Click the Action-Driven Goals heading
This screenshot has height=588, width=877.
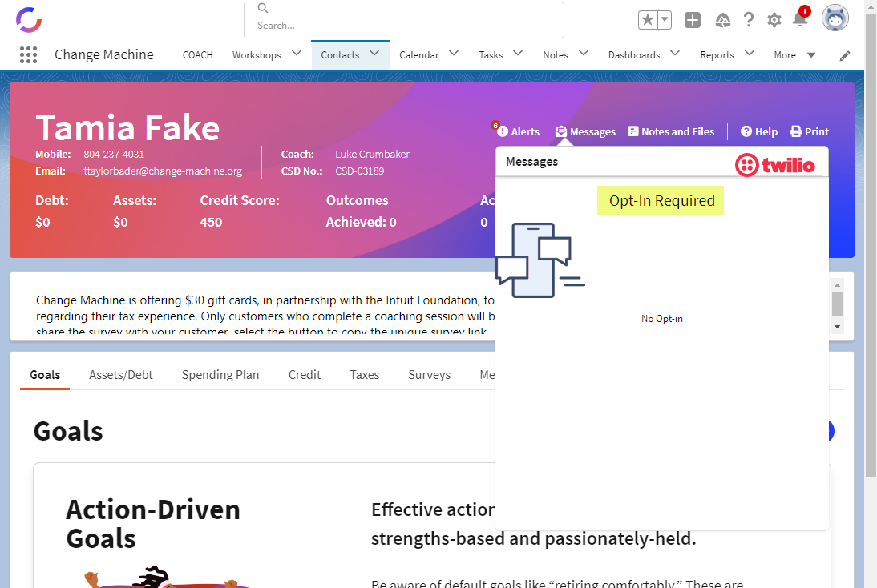click(152, 524)
